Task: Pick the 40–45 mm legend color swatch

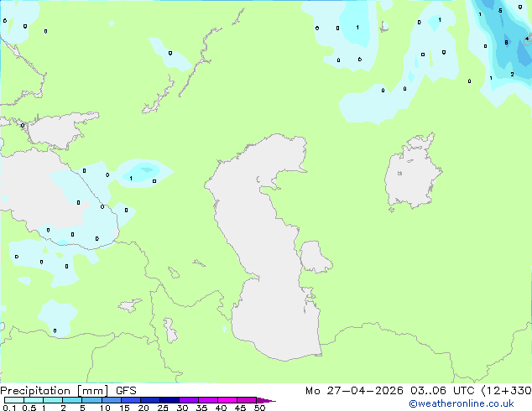Action: (x=227, y=400)
